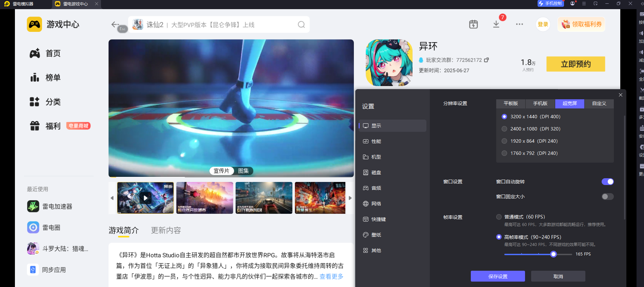Play the 异环 trailer thumbnail

pyautogui.click(x=145, y=198)
